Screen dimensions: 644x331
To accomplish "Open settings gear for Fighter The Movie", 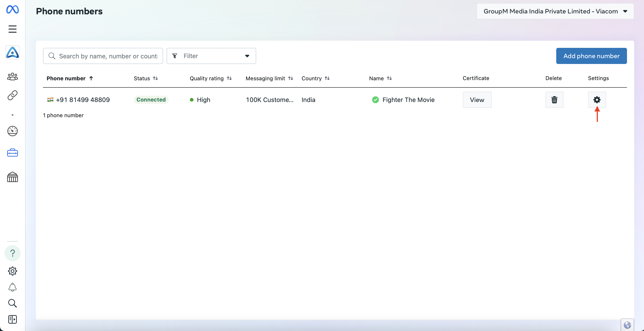I will [x=597, y=100].
